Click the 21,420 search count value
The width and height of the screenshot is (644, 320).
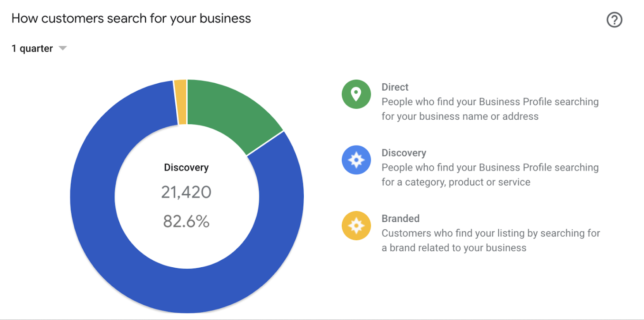pos(186,192)
